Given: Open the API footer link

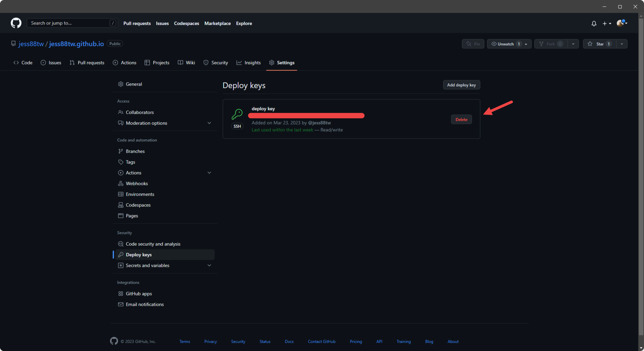Looking at the screenshot, I should click(x=379, y=342).
